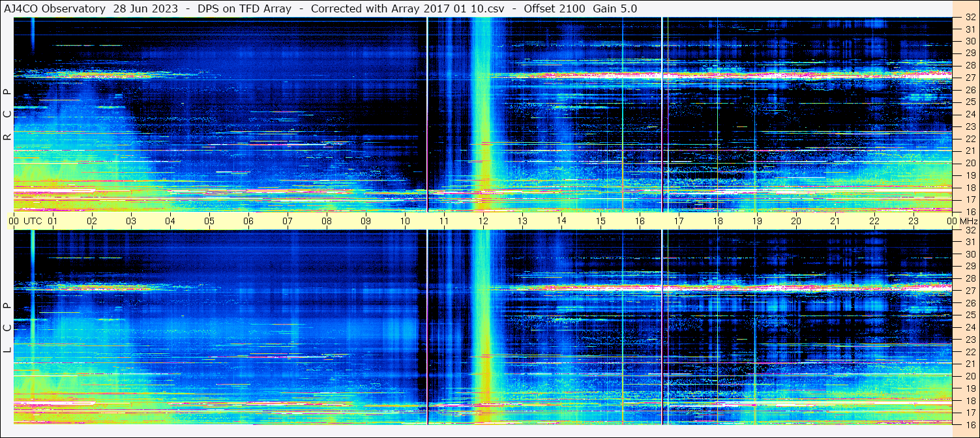Select hour marker "01" on UTC axis
This screenshot has height=438, width=980.
pyautogui.click(x=53, y=221)
